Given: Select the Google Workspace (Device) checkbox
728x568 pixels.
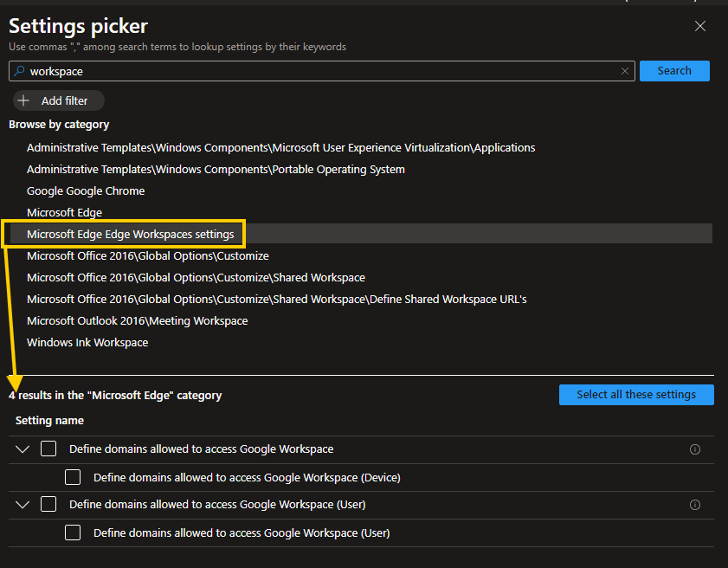Looking at the screenshot, I should click(73, 476).
